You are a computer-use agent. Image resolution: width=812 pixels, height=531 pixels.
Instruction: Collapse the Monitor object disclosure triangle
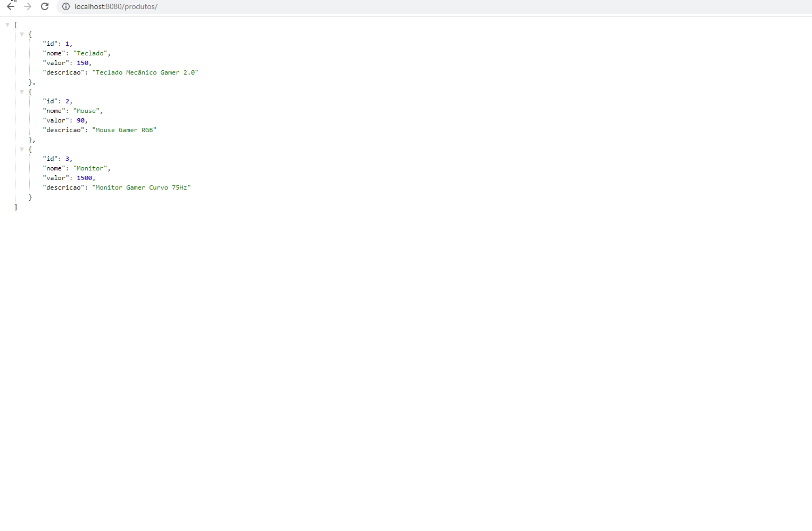click(22, 150)
